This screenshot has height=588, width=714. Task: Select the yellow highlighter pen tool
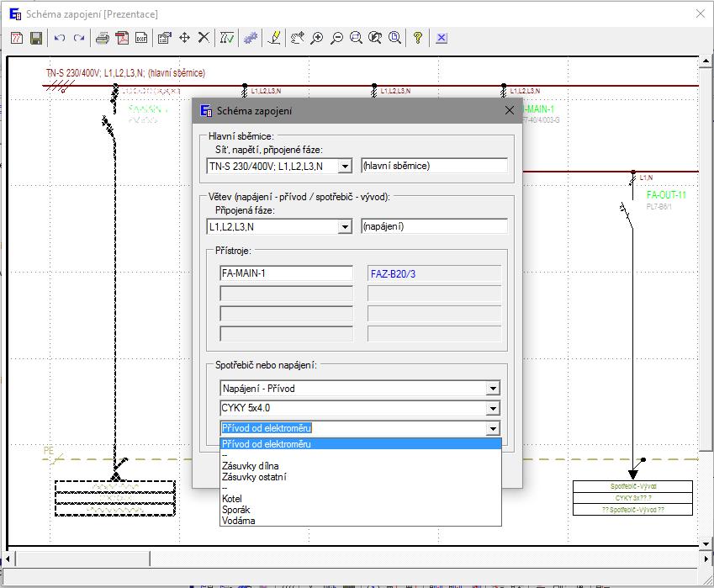[274, 38]
